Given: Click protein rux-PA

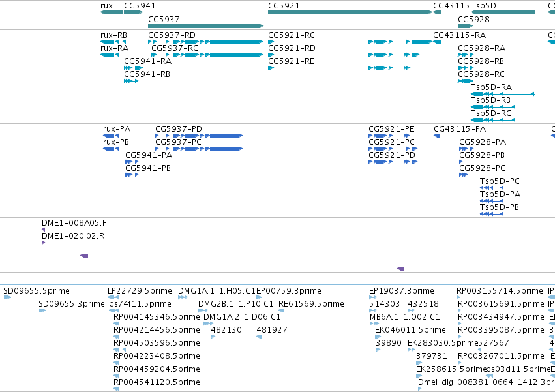Looking at the screenshot, I should click(117, 129).
